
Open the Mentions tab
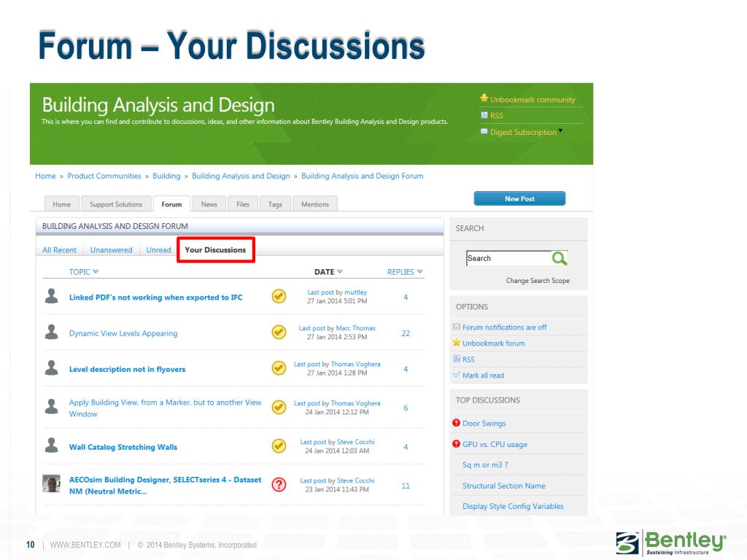[x=315, y=204]
